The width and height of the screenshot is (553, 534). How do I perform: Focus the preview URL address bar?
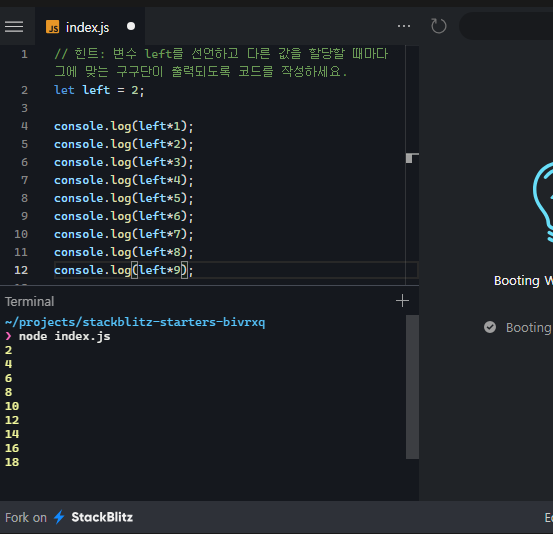pos(506,26)
